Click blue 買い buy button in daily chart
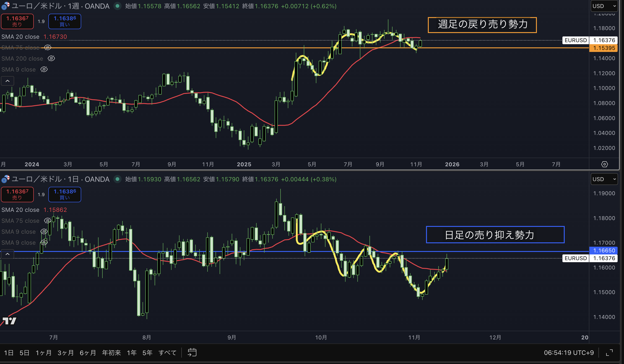Viewport: 624px width, 364px height. pos(65,194)
